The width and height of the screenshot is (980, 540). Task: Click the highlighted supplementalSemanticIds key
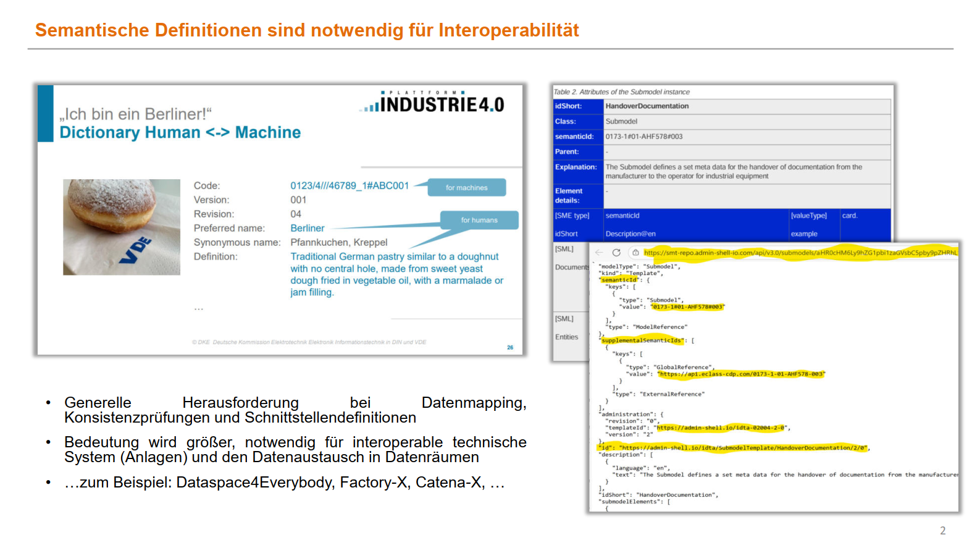pyautogui.click(x=642, y=340)
